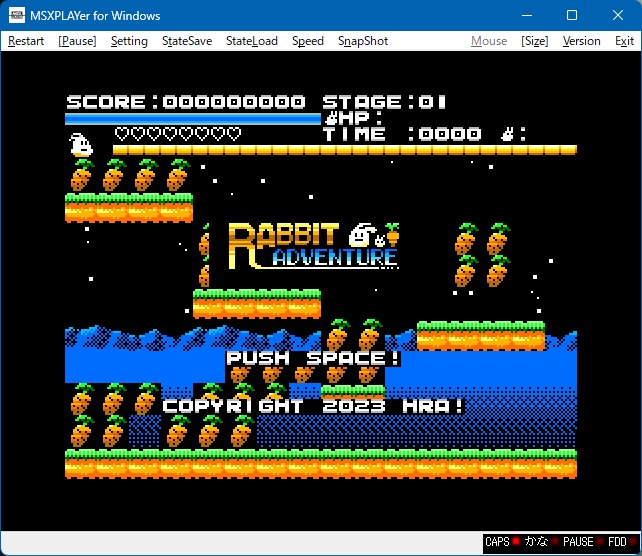Open the StateSave menu
This screenshot has width=642, height=556.
pos(187,41)
